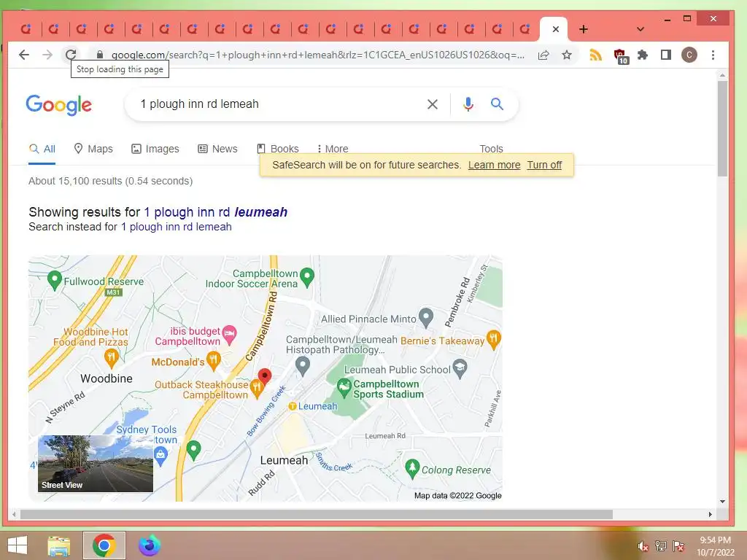Open corrected '1 plough inn rd leumeah' link
The width and height of the screenshot is (747, 560).
pyautogui.click(x=216, y=212)
